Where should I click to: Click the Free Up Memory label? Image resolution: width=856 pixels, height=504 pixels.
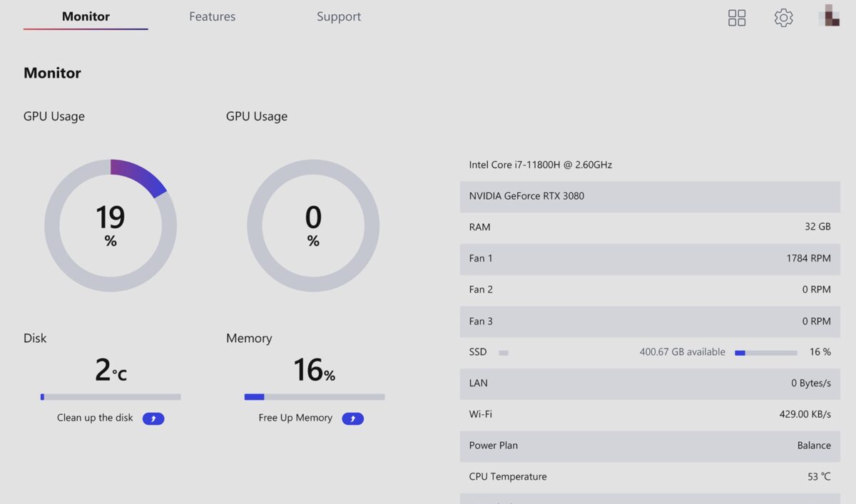click(x=295, y=418)
